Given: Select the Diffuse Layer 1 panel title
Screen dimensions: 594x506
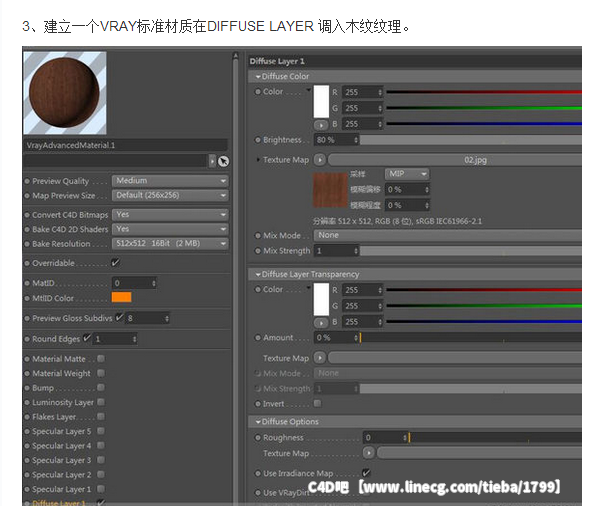Looking at the screenshot, I should (x=277, y=61).
